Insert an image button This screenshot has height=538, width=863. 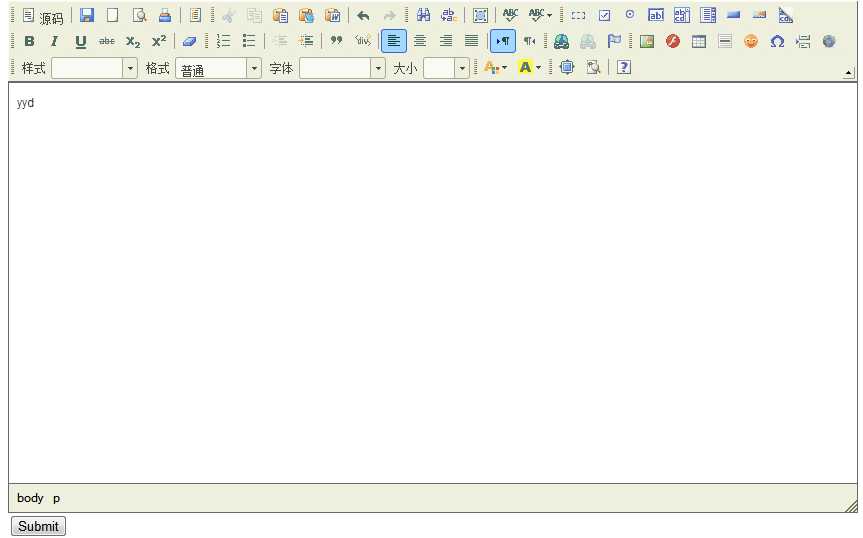click(x=760, y=15)
